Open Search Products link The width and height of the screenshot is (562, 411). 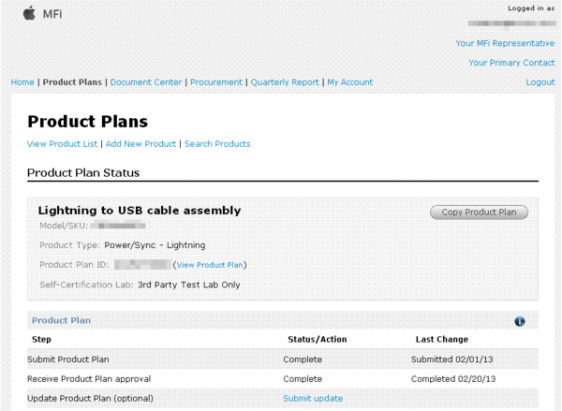click(217, 144)
